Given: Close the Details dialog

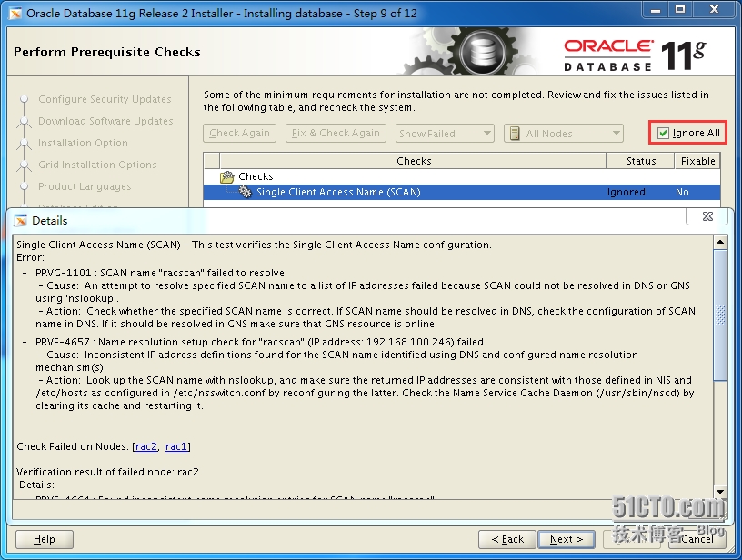Looking at the screenshot, I should [707, 216].
